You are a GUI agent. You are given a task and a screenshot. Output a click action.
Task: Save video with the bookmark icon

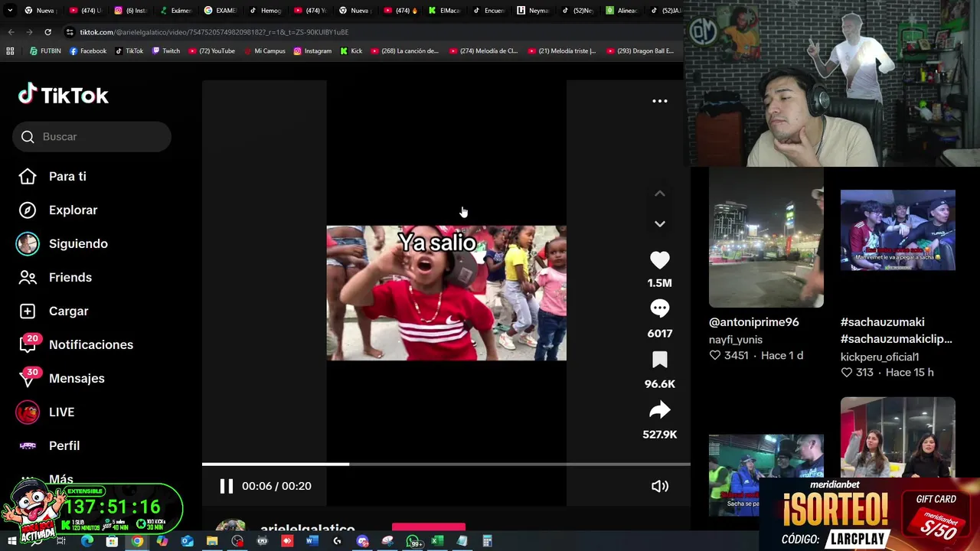659,360
